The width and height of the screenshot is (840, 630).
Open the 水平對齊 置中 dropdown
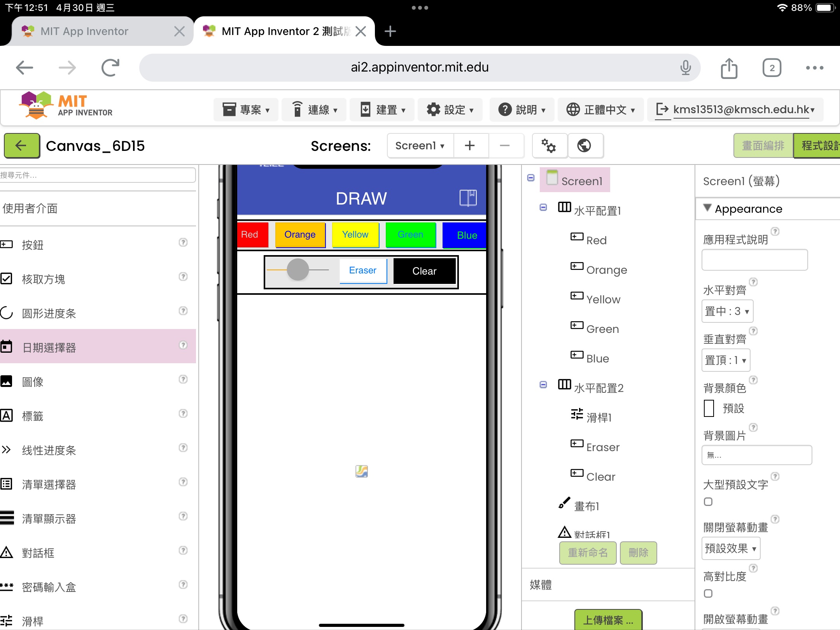[727, 311]
